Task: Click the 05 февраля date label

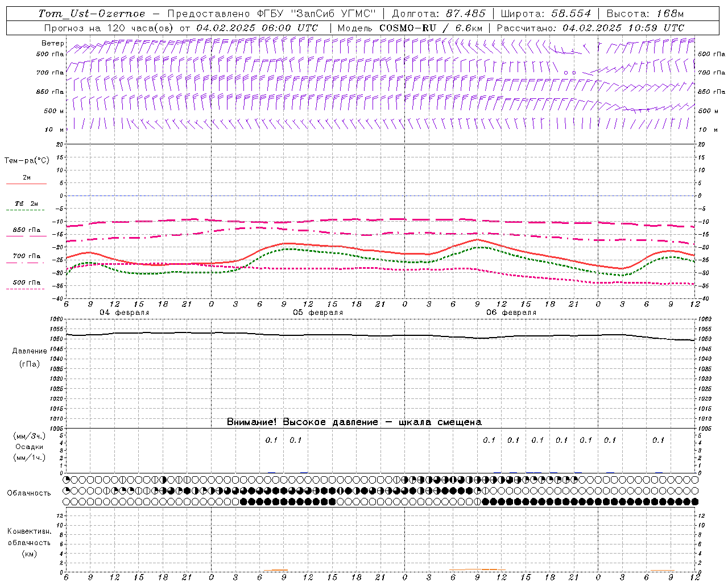Action: (x=318, y=313)
